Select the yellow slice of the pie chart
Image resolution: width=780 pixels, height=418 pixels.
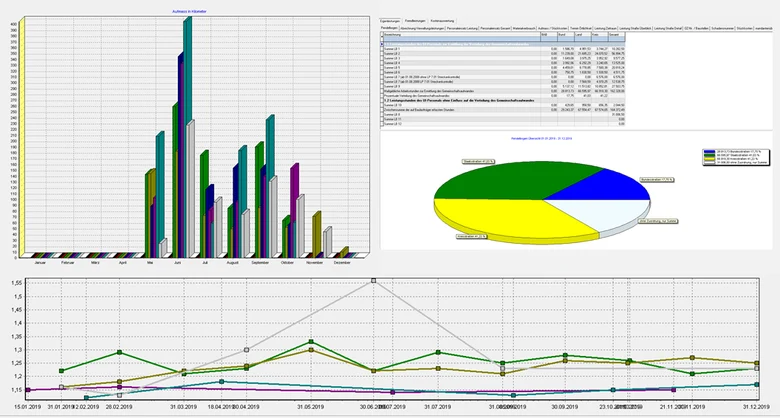502,216
